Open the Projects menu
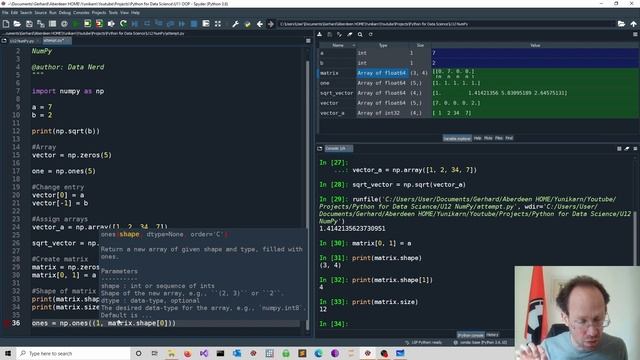Screen dimensions: 640x360 [x=99, y=13]
